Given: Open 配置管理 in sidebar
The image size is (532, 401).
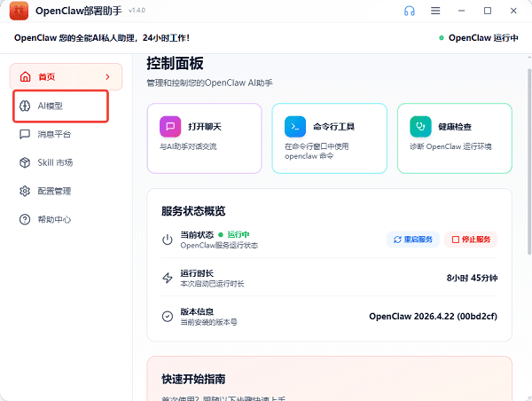Looking at the screenshot, I should click(x=66, y=191).
